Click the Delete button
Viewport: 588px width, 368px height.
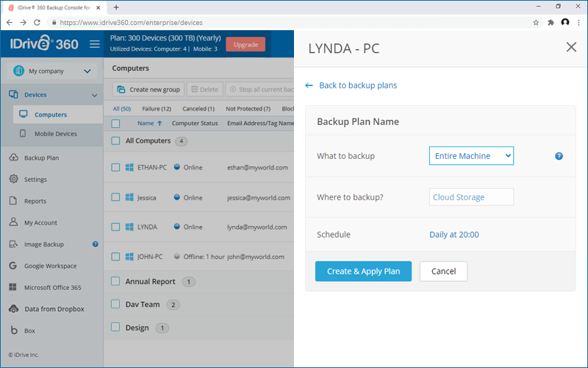pos(205,89)
